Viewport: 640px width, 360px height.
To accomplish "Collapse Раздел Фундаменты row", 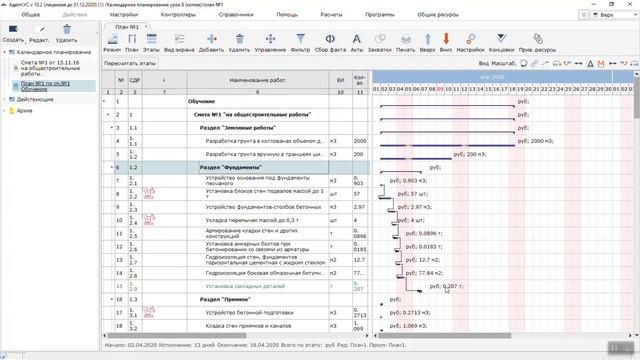I will [x=111, y=167].
